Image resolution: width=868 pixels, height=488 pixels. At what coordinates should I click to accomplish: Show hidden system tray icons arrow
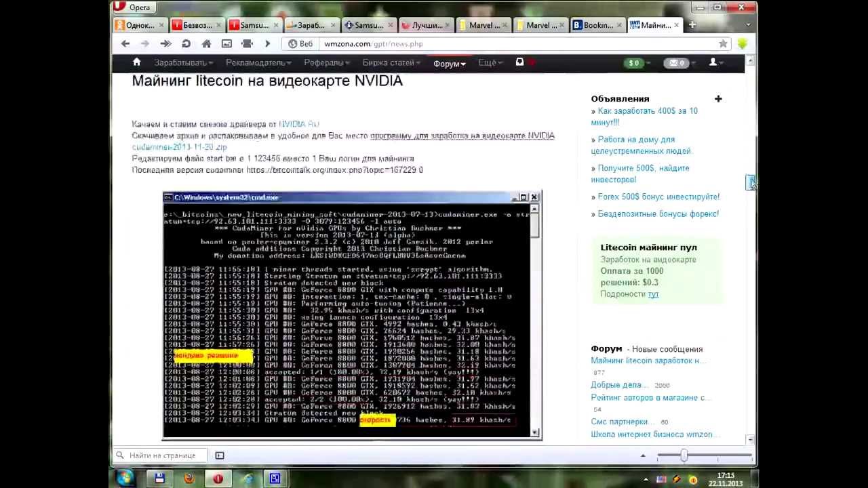pos(646,479)
